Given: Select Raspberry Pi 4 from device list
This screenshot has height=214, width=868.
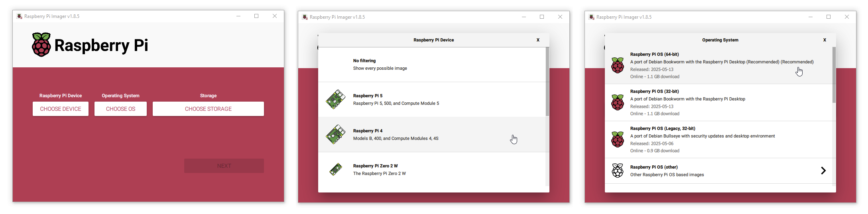Looking at the screenshot, I should pyautogui.click(x=432, y=134).
